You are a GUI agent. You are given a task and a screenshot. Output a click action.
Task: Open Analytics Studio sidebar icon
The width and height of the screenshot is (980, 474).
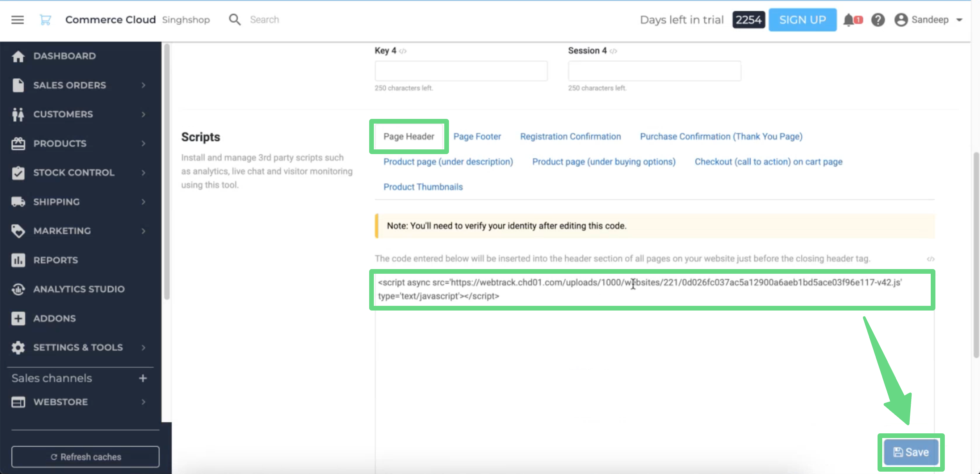click(18, 289)
